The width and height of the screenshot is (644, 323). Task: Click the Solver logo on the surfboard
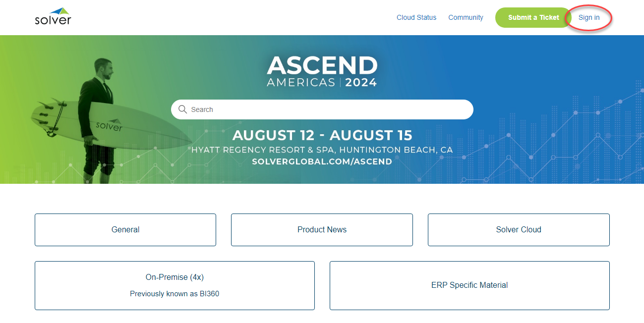coord(109,124)
